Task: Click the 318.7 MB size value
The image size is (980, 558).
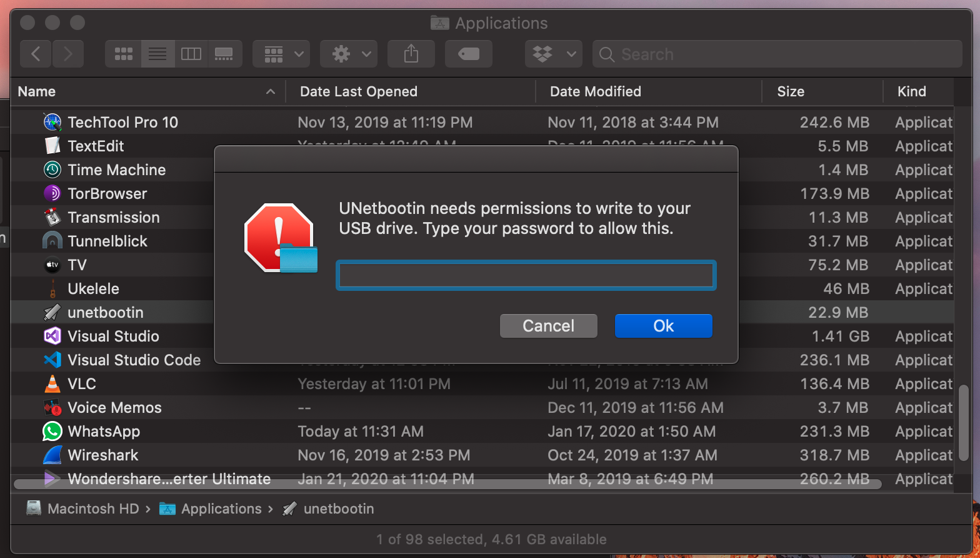Action: [x=834, y=455]
